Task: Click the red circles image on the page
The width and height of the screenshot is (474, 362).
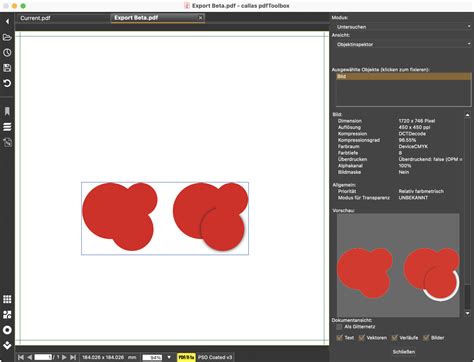Action: click(x=165, y=218)
